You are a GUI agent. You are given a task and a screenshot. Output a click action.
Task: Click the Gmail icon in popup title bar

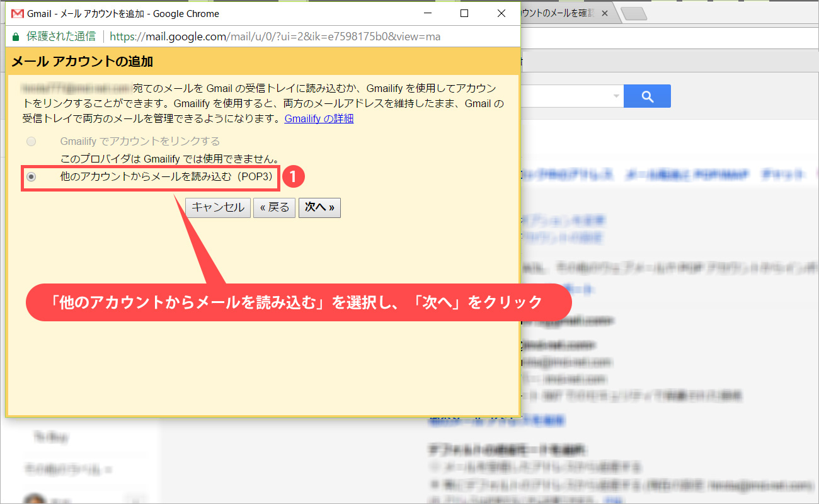pyautogui.click(x=18, y=13)
